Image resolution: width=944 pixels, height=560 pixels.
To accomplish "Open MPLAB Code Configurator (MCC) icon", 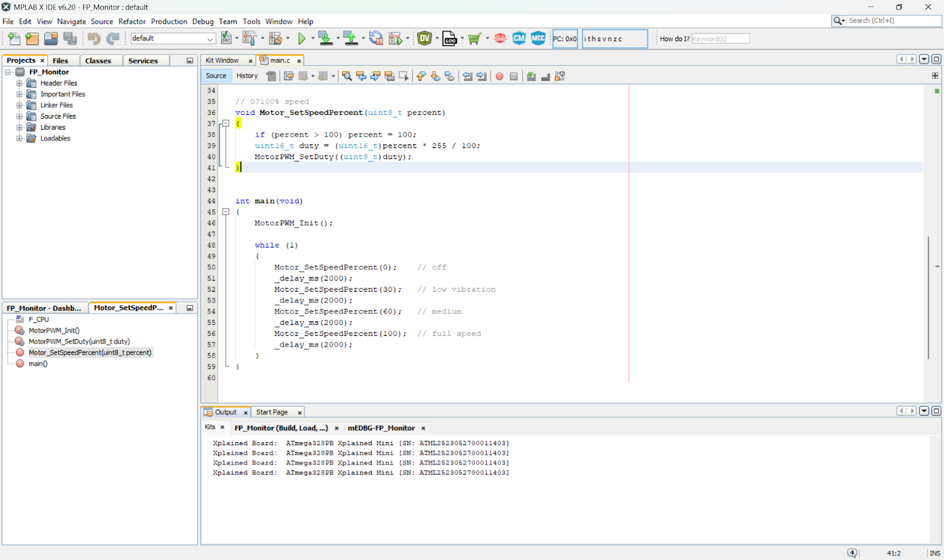I will [x=538, y=39].
